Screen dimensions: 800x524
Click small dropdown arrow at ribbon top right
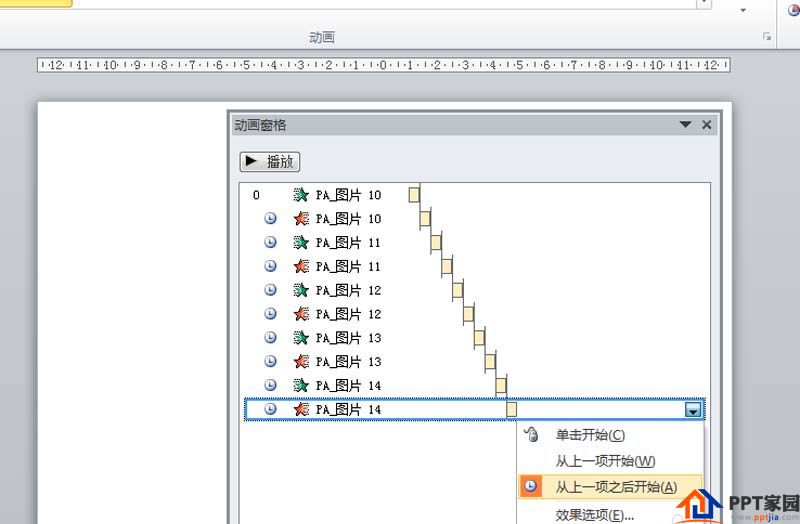743,10
